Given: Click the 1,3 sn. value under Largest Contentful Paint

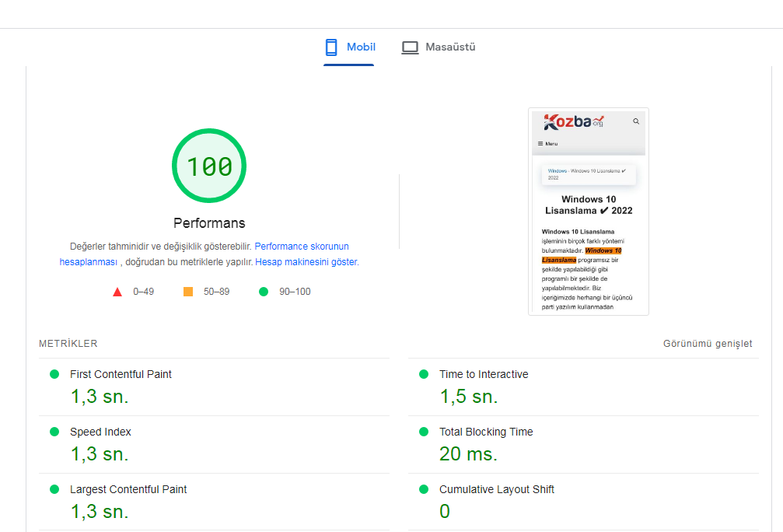Looking at the screenshot, I should coord(100,512).
